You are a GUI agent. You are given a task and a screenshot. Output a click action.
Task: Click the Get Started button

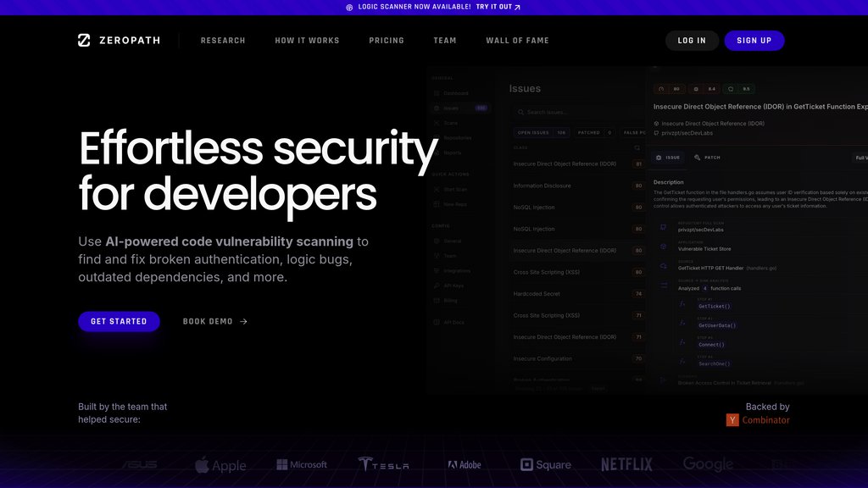point(119,322)
